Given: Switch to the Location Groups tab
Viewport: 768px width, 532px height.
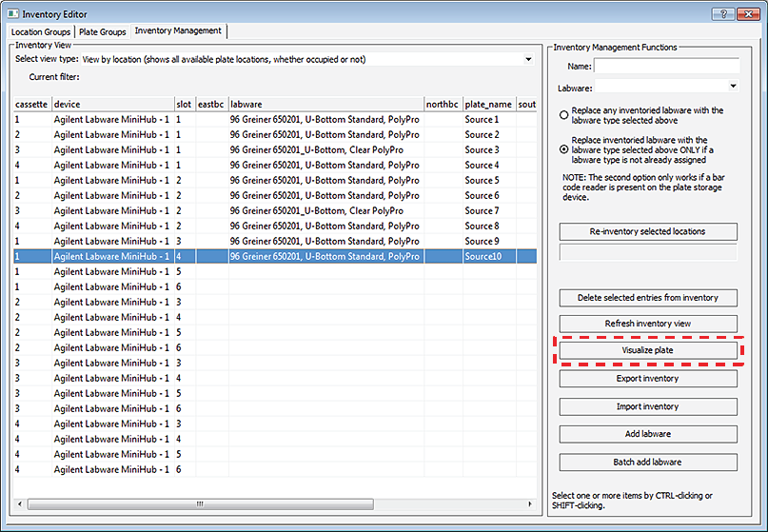Looking at the screenshot, I should click(41, 31).
